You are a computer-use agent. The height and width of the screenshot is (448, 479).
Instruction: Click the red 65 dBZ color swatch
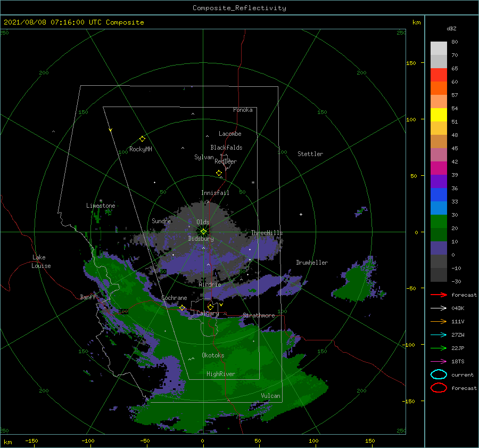[439, 75]
